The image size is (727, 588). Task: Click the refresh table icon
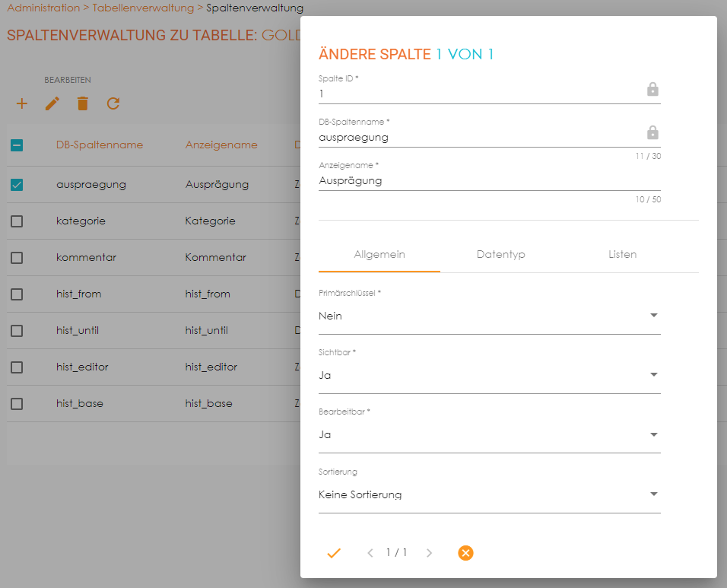click(113, 103)
